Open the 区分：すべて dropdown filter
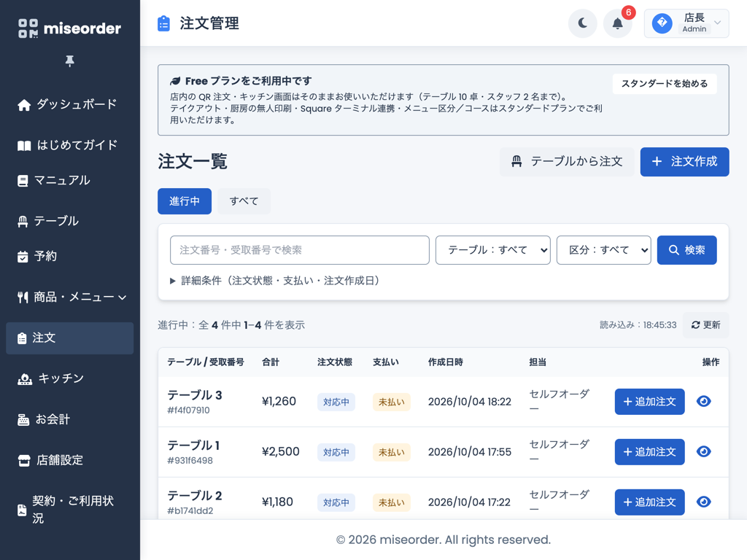This screenshot has height=560, width=747. tap(603, 250)
